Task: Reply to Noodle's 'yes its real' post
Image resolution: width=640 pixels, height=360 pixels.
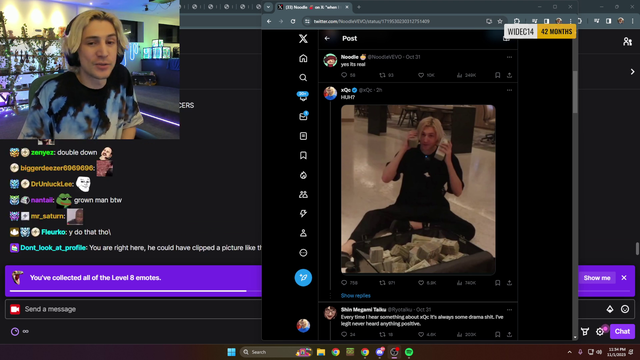Action: [x=344, y=75]
